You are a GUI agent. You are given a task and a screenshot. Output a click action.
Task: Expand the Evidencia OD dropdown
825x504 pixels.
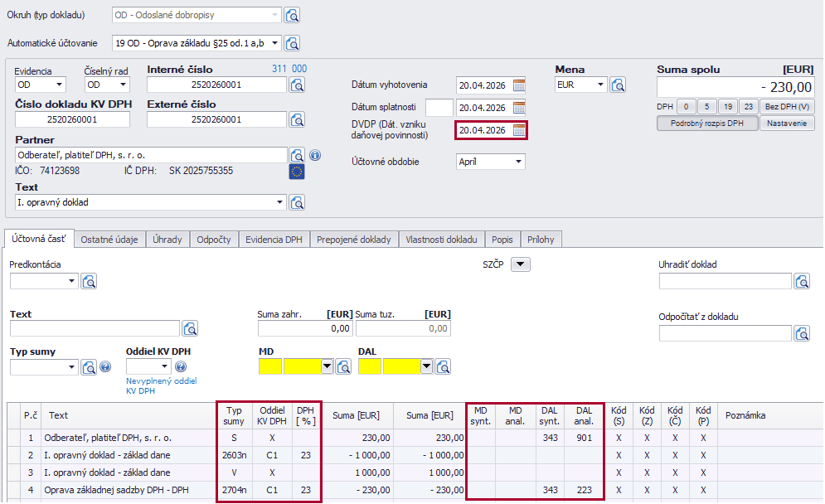pos(60,85)
